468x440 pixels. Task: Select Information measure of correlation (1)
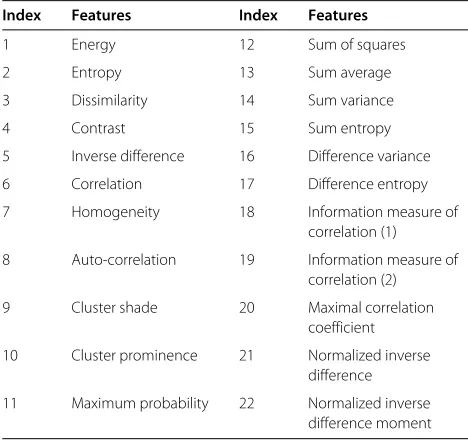pyautogui.click(x=383, y=222)
